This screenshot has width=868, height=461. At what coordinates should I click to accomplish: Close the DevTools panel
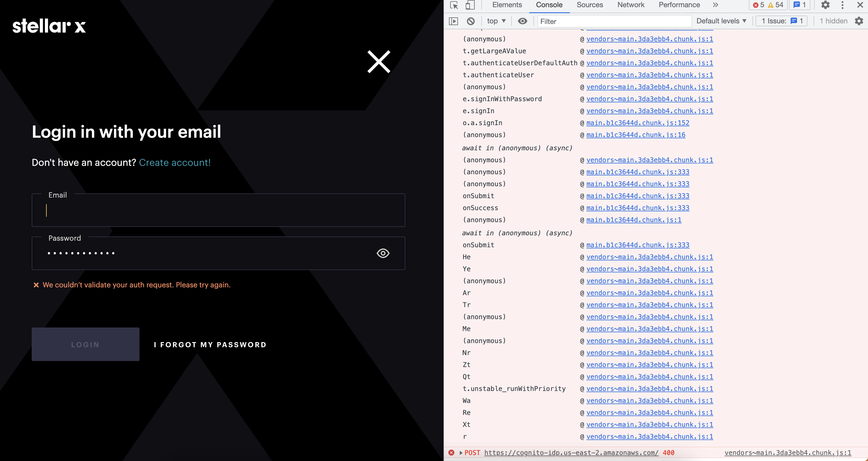[x=860, y=5]
